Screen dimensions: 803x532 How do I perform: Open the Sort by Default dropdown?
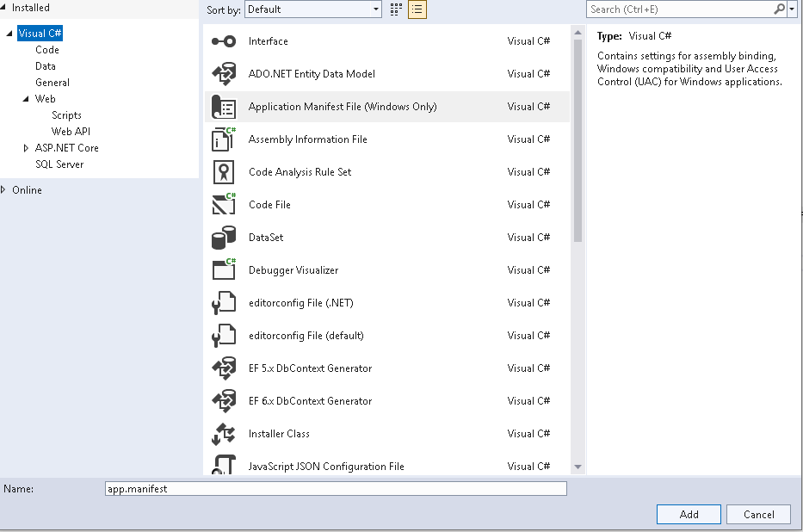[x=314, y=9]
